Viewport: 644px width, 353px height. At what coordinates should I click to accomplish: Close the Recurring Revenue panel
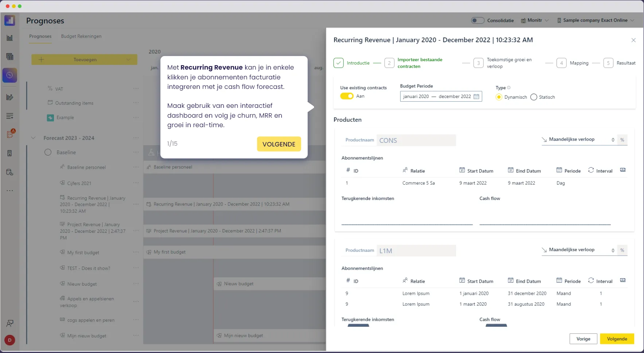pyautogui.click(x=633, y=40)
